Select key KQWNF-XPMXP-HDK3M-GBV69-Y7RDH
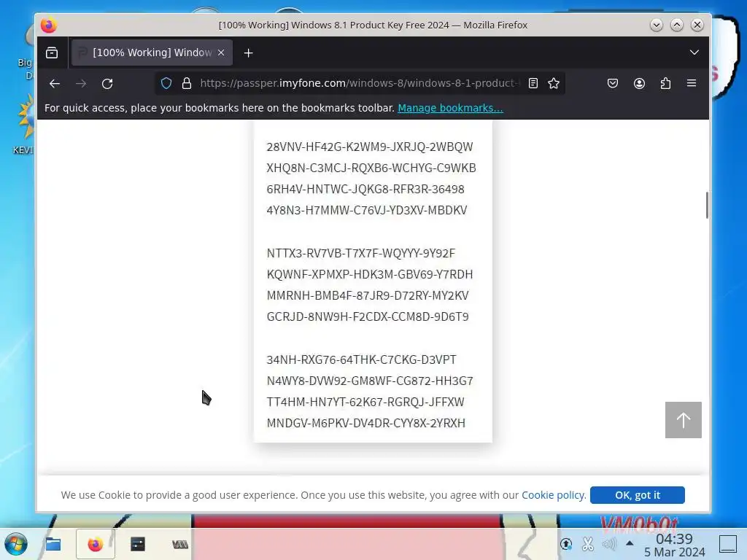747x560 pixels. (370, 274)
